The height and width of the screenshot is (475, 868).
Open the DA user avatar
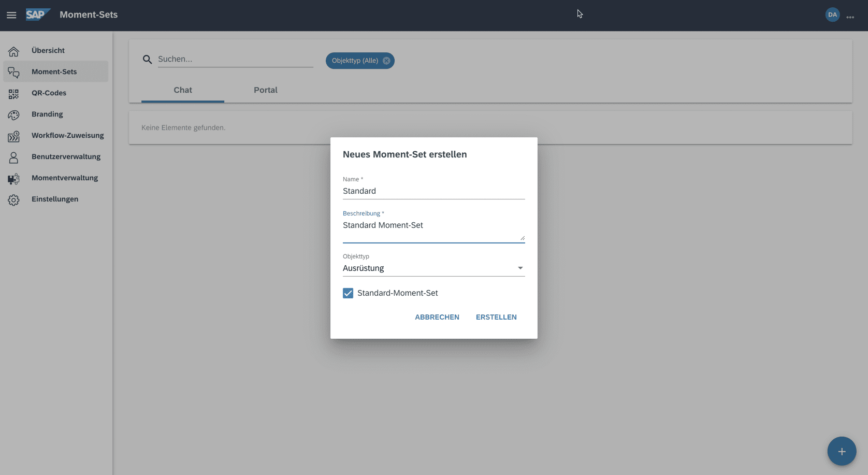point(832,15)
